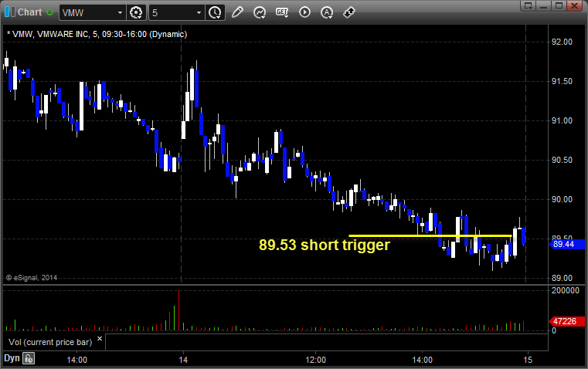
Task: Click the red 47226 volume marker
Action: [567, 321]
